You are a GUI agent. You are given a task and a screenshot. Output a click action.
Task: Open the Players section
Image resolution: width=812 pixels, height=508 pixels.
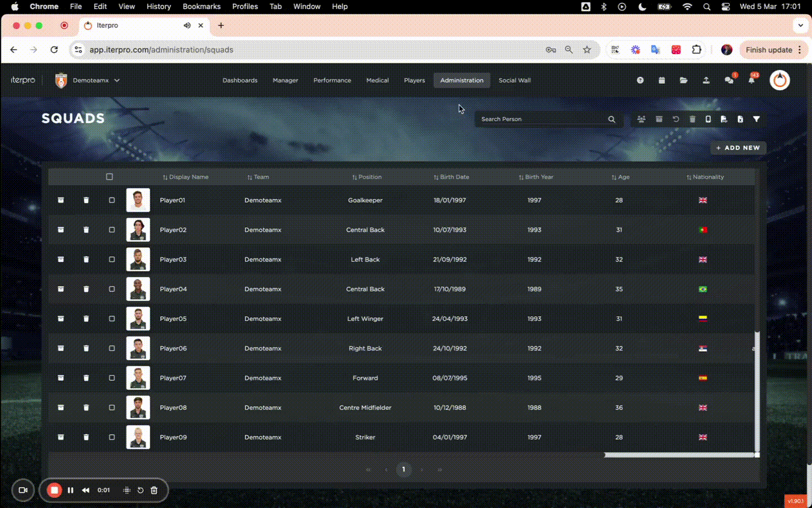point(414,80)
